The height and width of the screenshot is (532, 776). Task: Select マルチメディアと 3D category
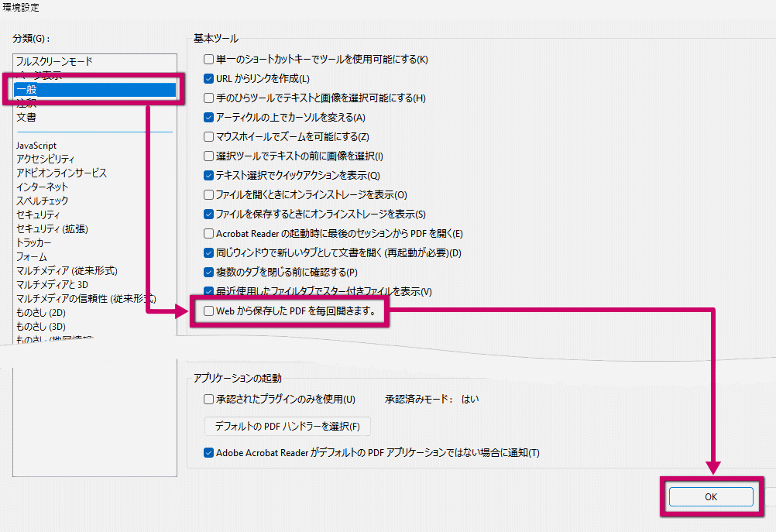(x=52, y=285)
